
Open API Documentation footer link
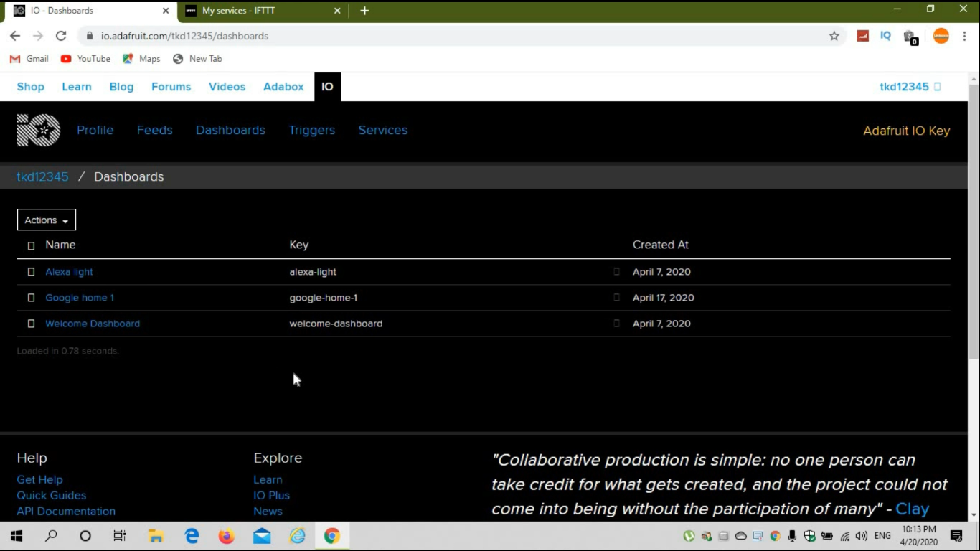click(66, 511)
